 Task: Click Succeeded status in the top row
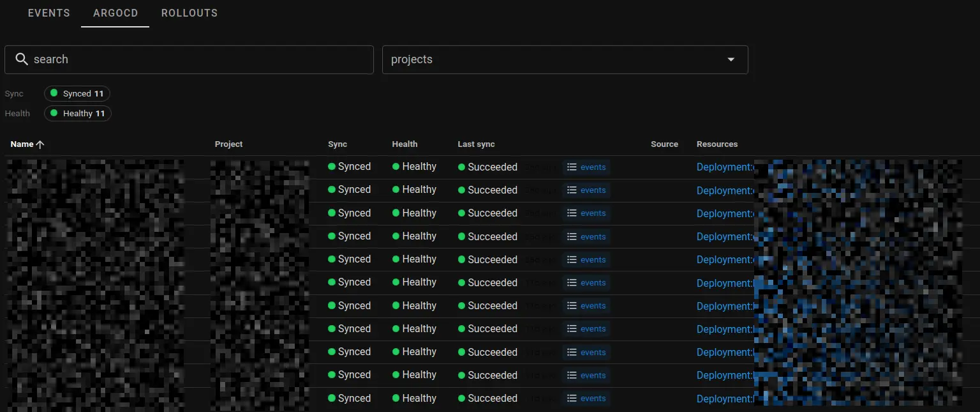(487, 167)
